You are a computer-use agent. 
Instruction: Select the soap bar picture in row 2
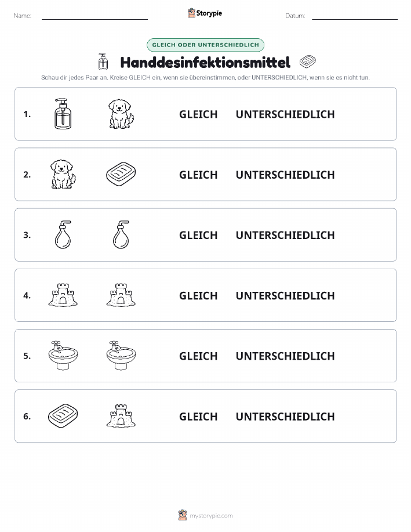121,174
